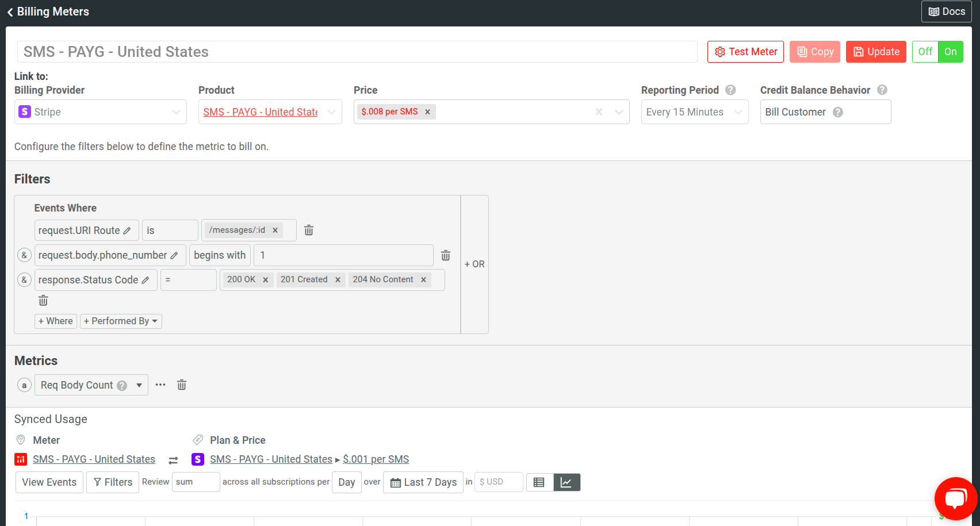The height and width of the screenshot is (526, 980).
Task: Open the Docs page
Action: pos(946,11)
